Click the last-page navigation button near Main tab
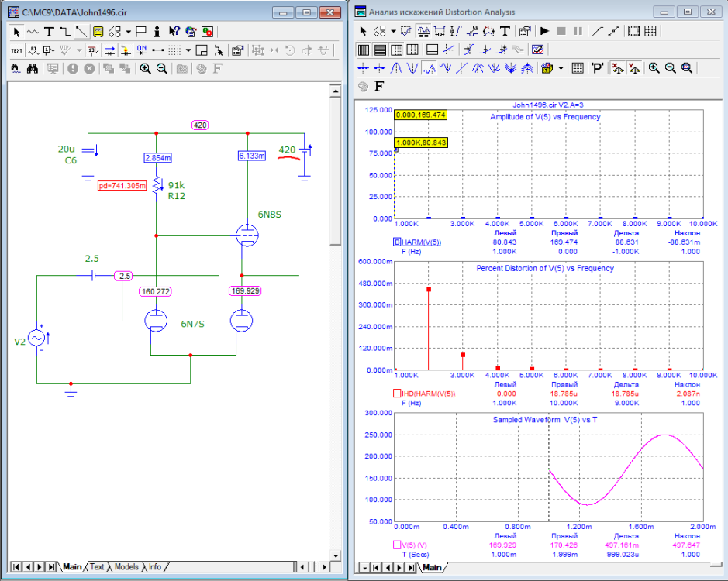Screen dimensions: 728x581 [x=51, y=567]
